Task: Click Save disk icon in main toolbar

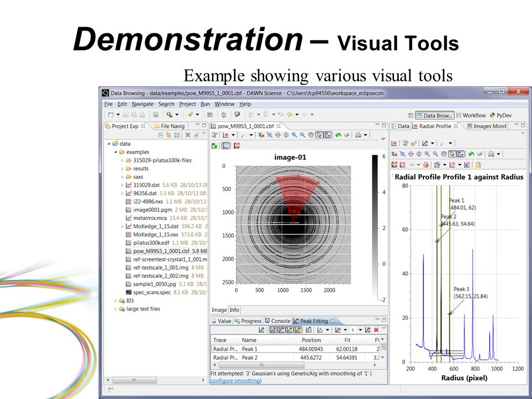Action: click(126, 115)
